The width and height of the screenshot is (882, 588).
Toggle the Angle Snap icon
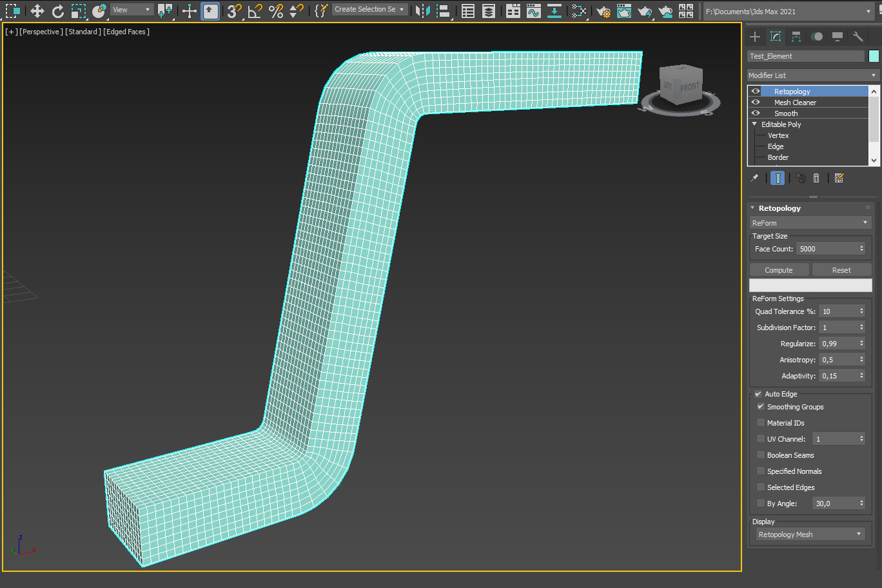tap(255, 11)
